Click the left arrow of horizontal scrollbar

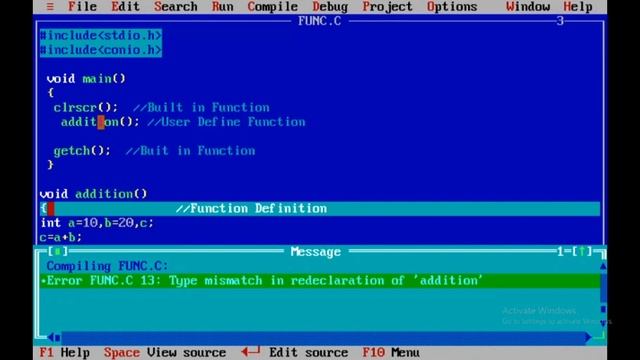pos(51,337)
